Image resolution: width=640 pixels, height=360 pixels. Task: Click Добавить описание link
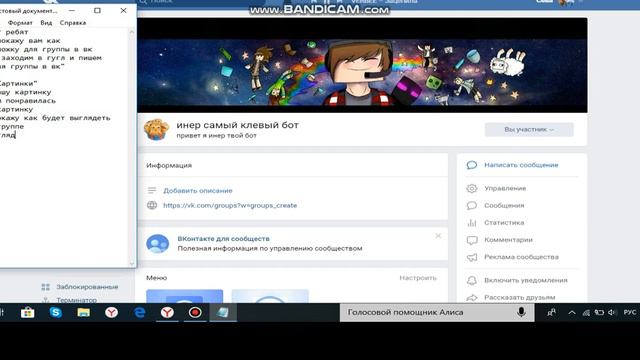coord(198,191)
